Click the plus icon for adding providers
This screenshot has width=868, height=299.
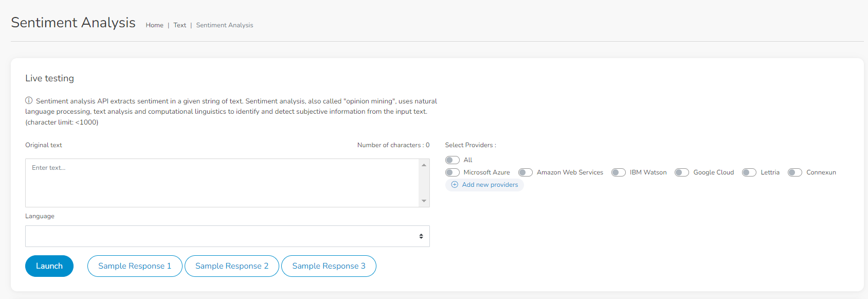click(455, 185)
